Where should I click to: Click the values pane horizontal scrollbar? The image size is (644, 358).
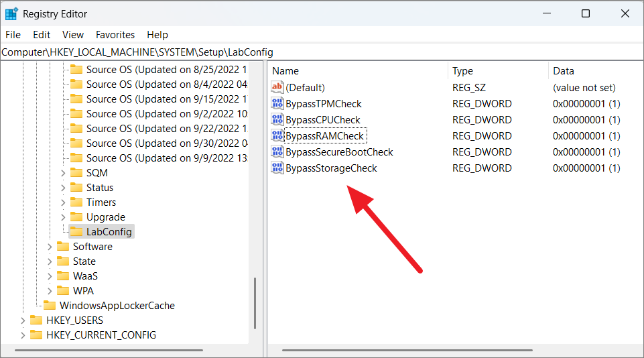click(407, 350)
